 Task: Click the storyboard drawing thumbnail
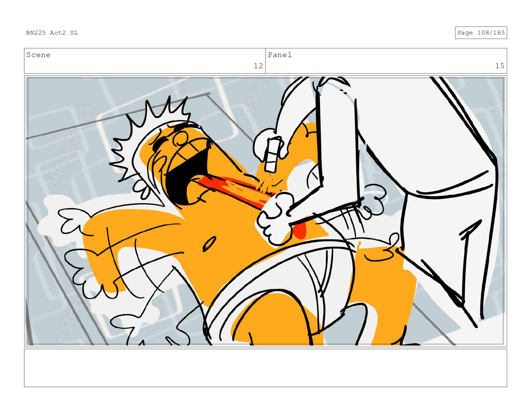(265, 211)
